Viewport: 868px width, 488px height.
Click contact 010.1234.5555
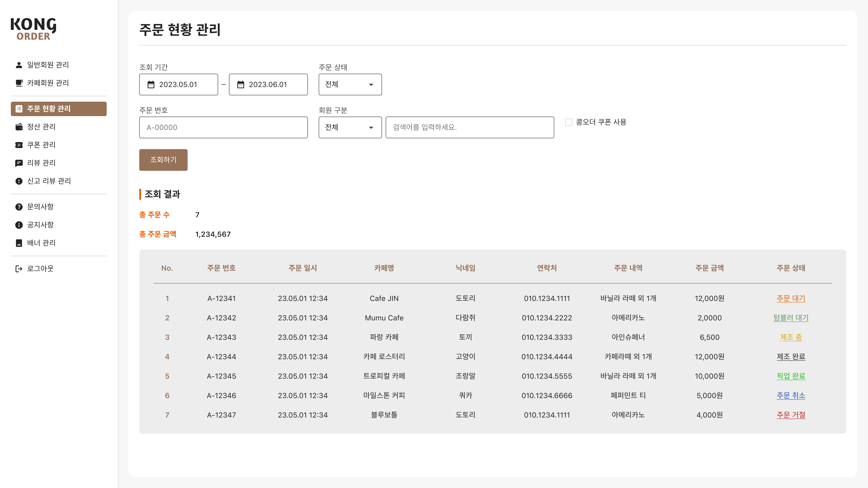click(x=547, y=376)
